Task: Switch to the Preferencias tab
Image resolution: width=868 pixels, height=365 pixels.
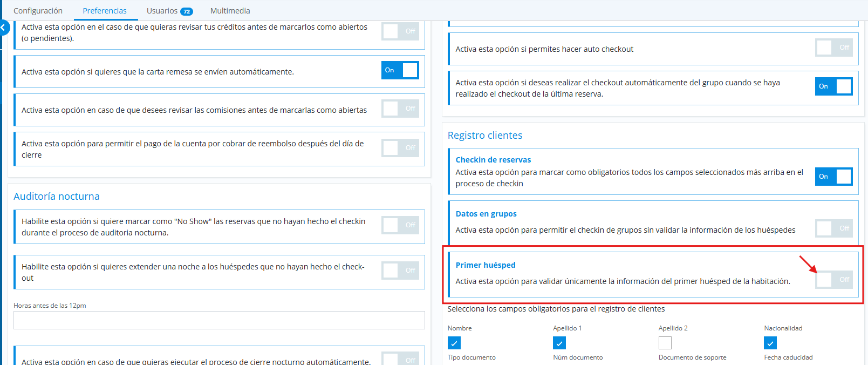Action: point(105,11)
